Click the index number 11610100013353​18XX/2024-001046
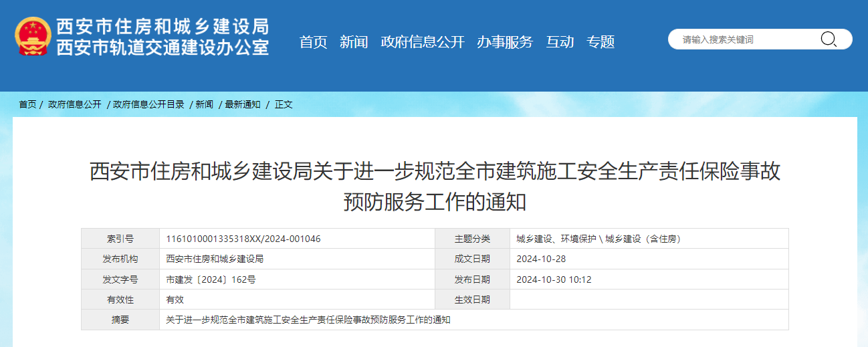This screenshot has height=347, width=868. pyautogui.click(x=243, y=239)
